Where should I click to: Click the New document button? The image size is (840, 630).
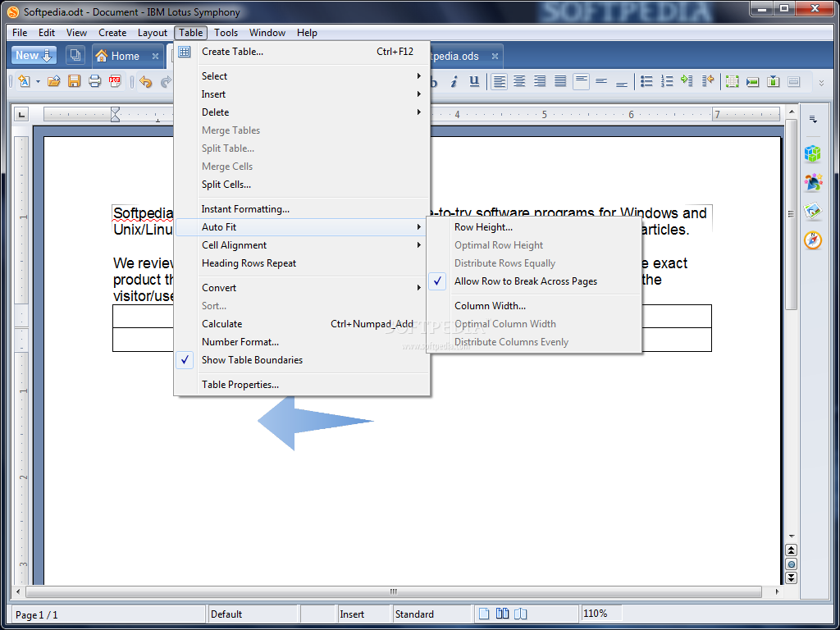34,55
